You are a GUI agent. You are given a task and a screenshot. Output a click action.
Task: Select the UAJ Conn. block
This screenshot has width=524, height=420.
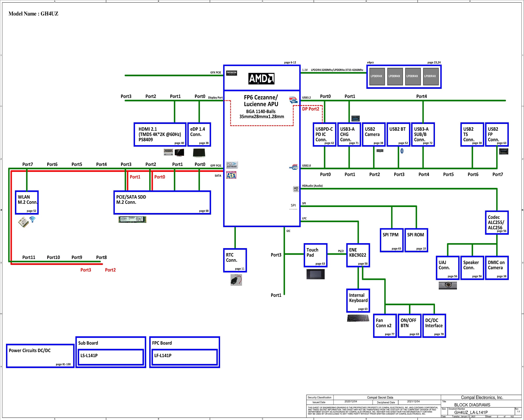pyautogui.click(x=447, y=268)
